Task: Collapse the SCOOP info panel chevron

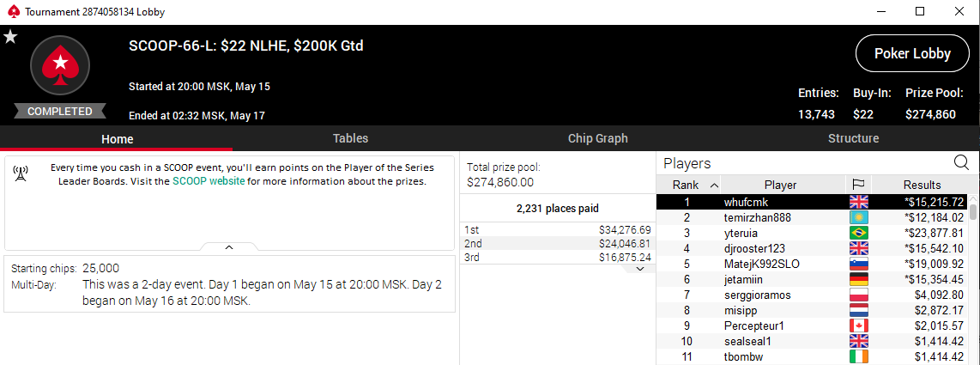Action: pyautogui.click(x=229, y=247)
